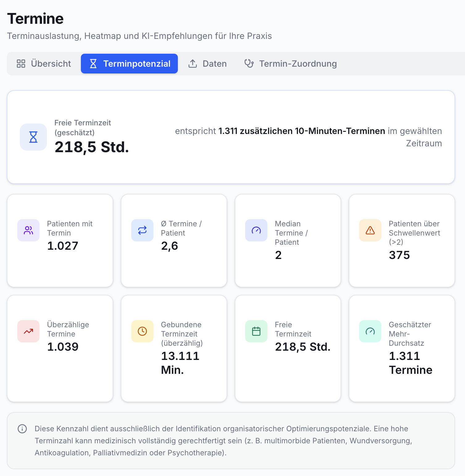465x476 pixels.
Task: Click the large 218,5 Std. value under Freie Terminzeit (geschätzt)
Action: 92,147
